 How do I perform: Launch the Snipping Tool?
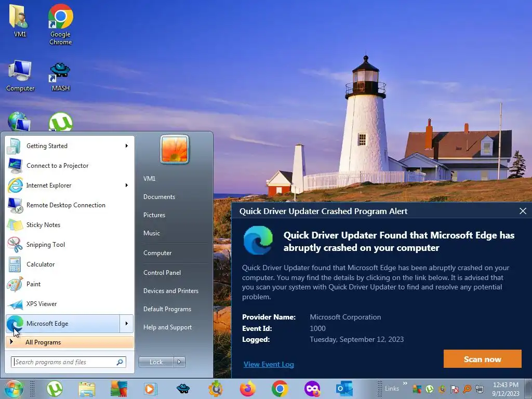(x=70, y=245)
